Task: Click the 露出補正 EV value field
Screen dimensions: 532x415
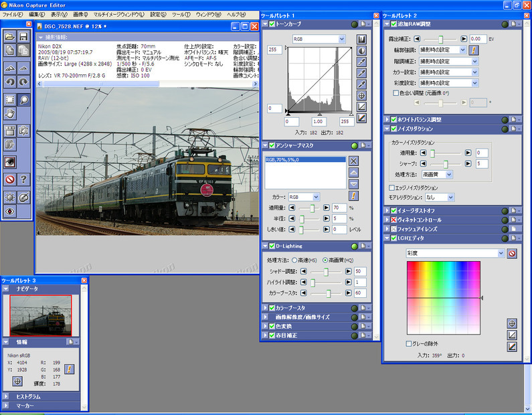Action: click(x=478, y=39)
